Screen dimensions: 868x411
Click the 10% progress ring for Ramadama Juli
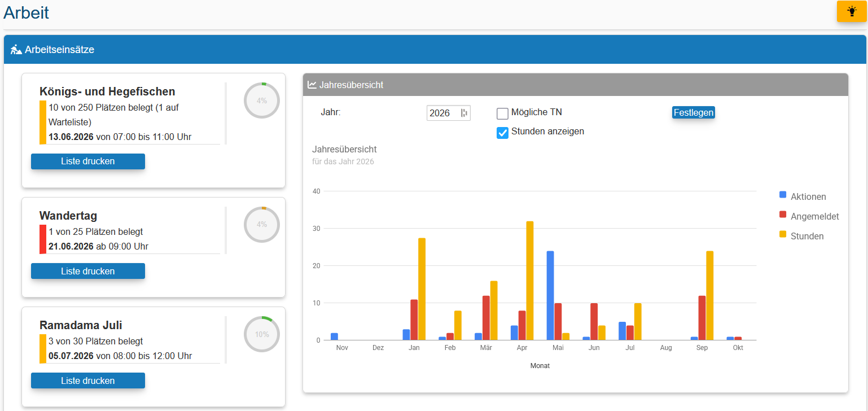[262, 334]
